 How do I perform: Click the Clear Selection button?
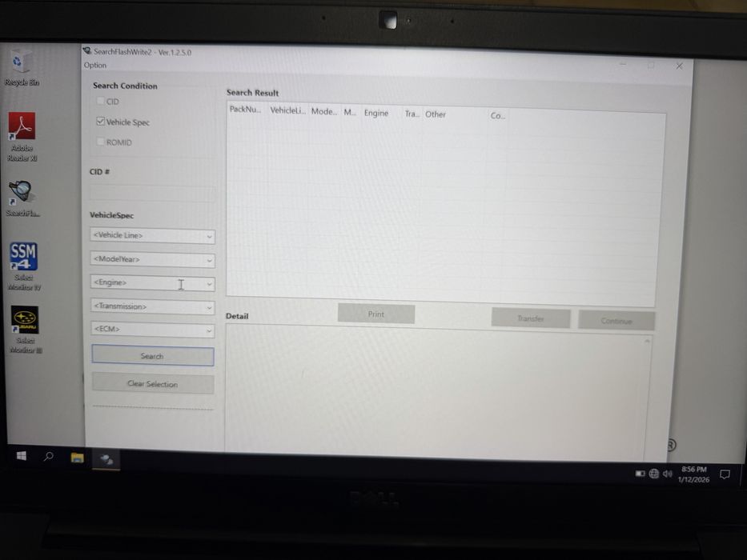coord(152,384)
